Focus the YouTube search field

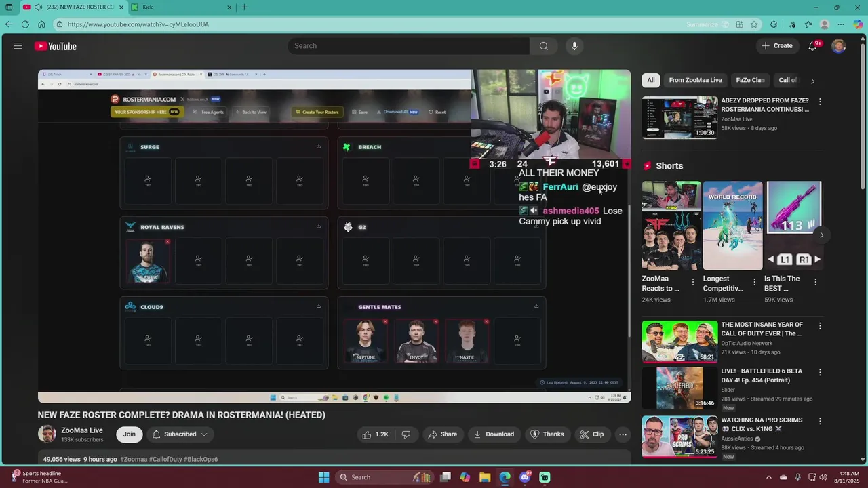point(408,46)
